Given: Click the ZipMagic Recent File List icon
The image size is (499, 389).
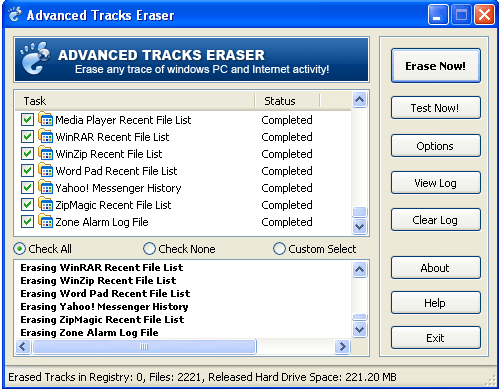Looking at the screenshot, I should pos(46,204).
